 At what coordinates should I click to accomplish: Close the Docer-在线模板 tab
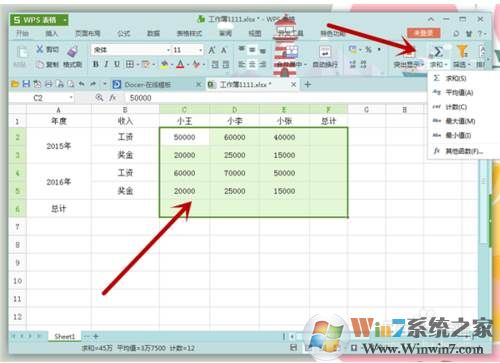tap(198, 85)
